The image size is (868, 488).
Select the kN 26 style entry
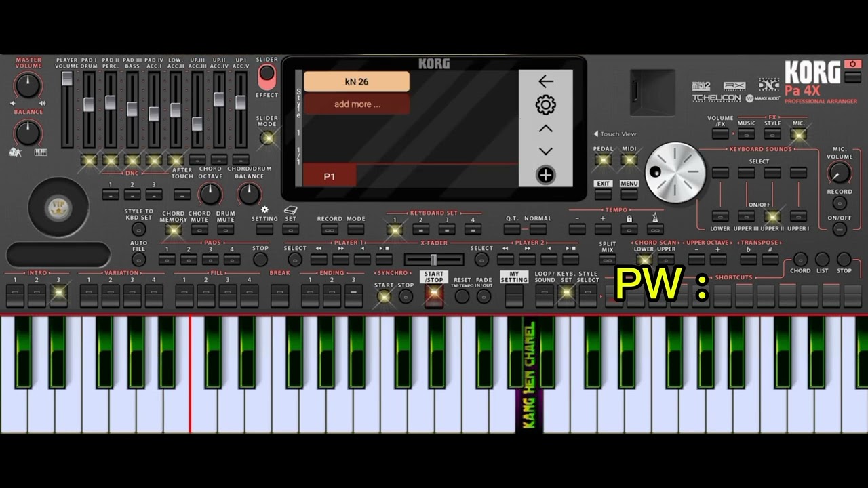357,81
